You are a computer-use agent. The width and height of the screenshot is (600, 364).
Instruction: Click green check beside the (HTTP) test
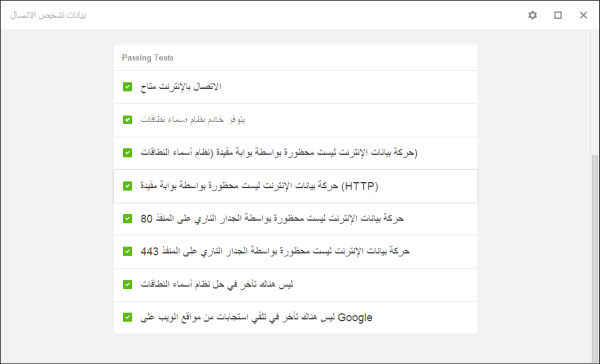tap(127, 186)
